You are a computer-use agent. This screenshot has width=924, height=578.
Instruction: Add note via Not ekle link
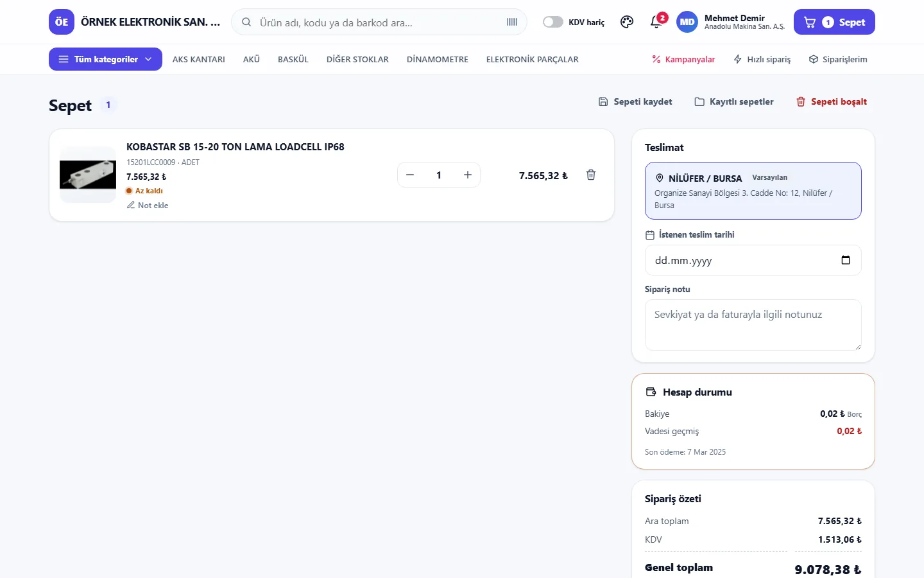[148, 206]
